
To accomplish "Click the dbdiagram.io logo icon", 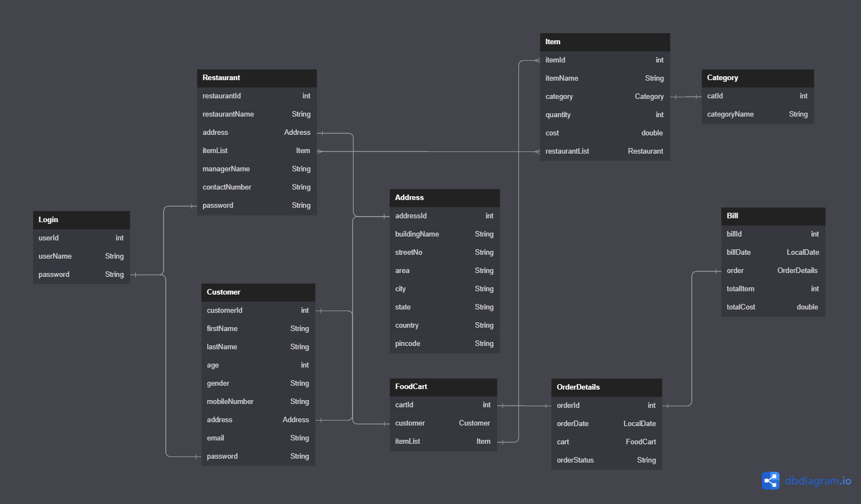I will pos(770,481).
